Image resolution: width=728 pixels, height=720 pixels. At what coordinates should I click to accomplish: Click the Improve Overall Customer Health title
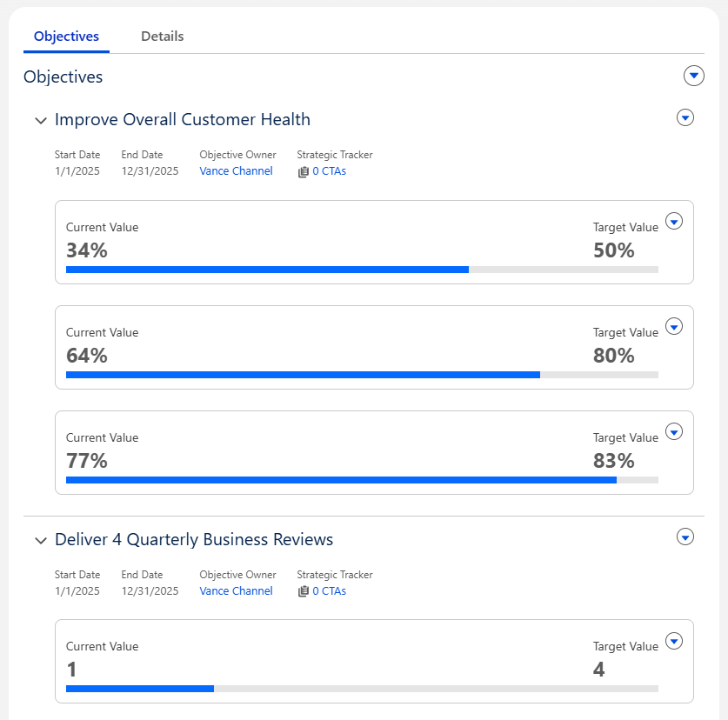tap(182, 119)
